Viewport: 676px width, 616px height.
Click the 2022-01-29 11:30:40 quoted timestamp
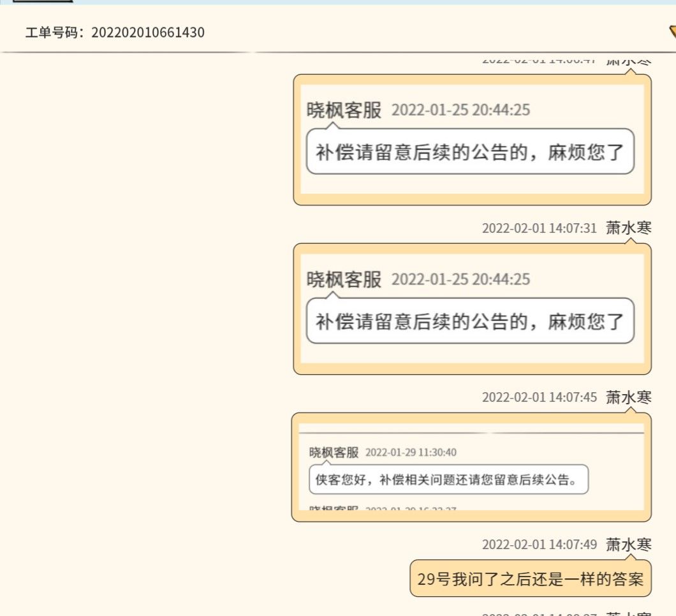tap(411, 452)
